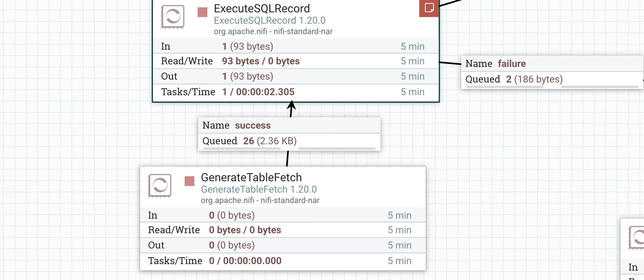
Task: Click the Read/Write 93 bytes / 0 bytes value
Action: click(261, 61)
